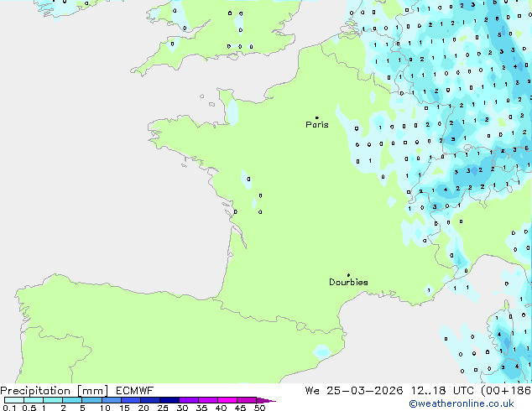The width and height of the screenshot is (532, 411).
Task: Click the 'We 25-03-2026' date text
Action: click(354, 391)
